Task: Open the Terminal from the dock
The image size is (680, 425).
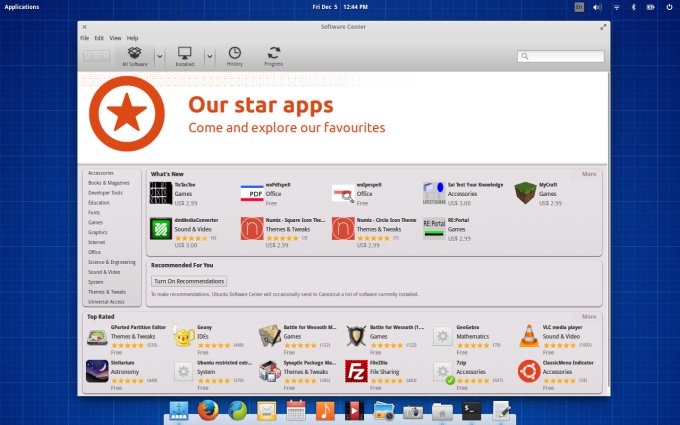Action: click(x=472, y=409)
